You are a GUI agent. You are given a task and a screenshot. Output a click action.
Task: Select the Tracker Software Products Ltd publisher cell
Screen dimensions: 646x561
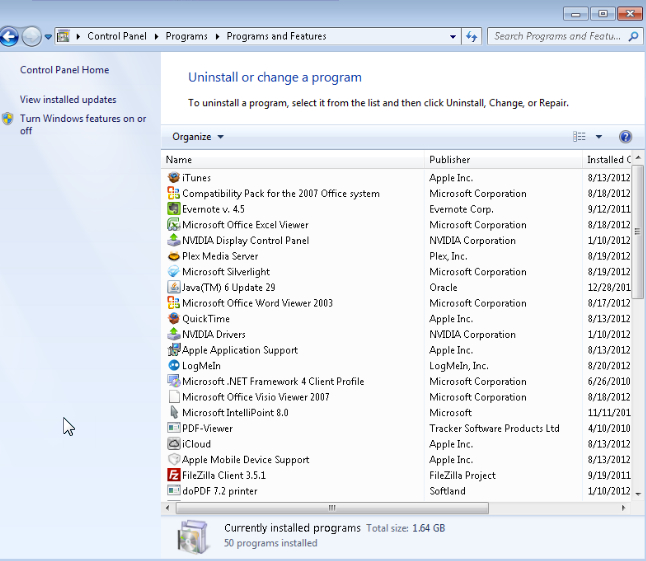[x=494, y=428]
